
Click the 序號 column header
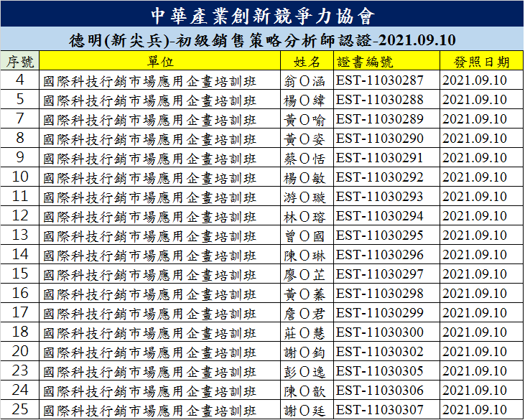(20, 62)
